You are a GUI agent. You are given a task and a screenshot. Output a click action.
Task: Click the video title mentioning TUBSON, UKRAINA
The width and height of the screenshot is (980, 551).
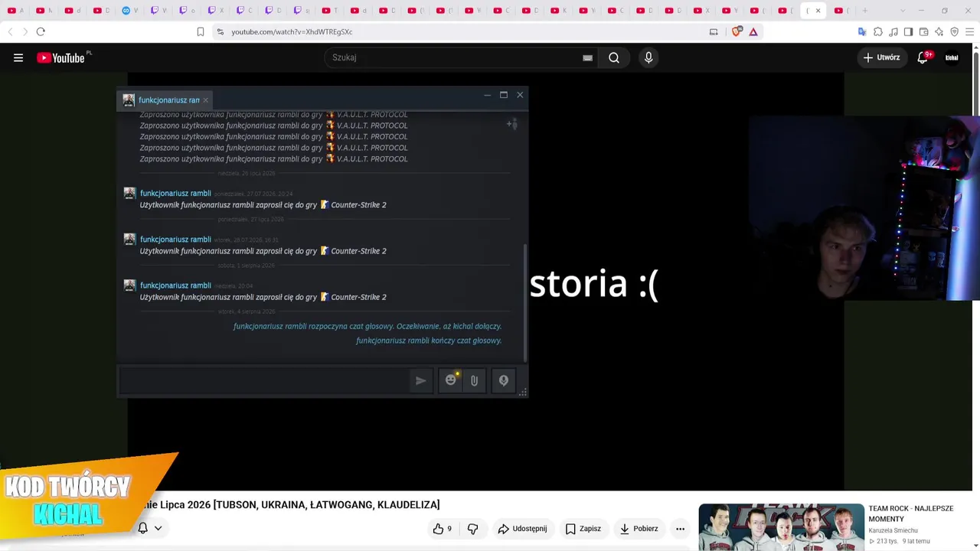pyautogui.click(x=292, y=504)
